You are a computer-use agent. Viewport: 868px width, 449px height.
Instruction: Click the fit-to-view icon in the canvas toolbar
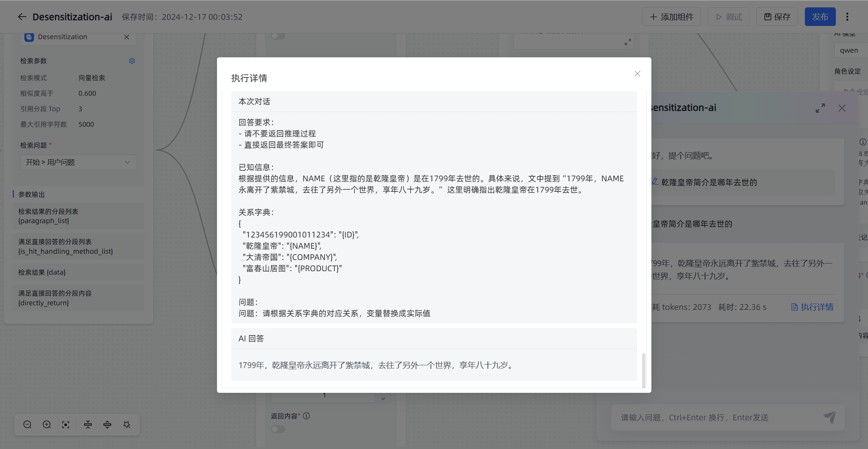pyautogui.click(x=65, y=424)
